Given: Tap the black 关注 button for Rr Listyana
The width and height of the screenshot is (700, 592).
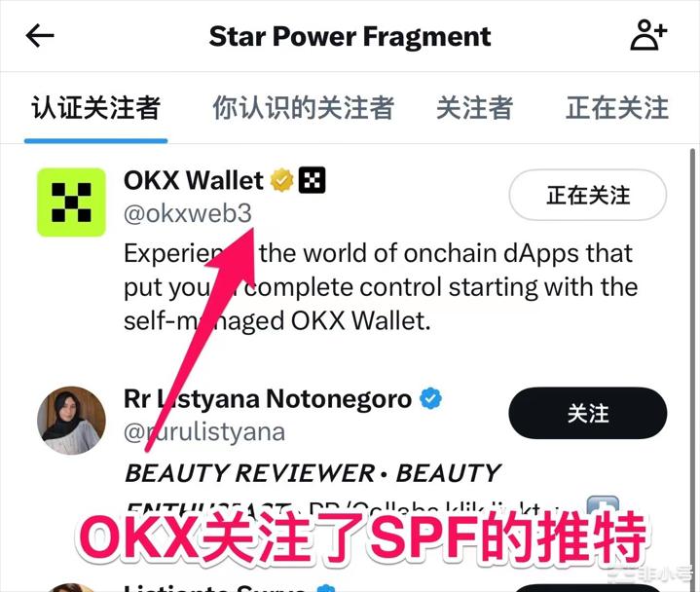Looking at the screenshot, I should (588, 413).
